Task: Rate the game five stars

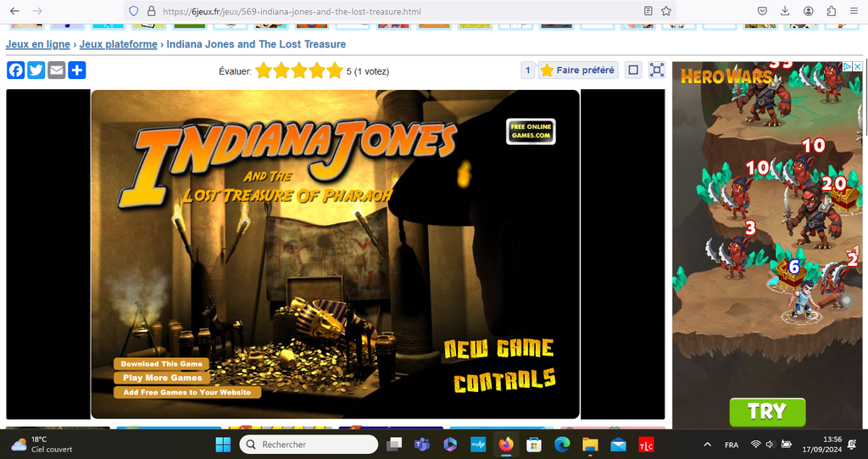Action: coord(337,71)
